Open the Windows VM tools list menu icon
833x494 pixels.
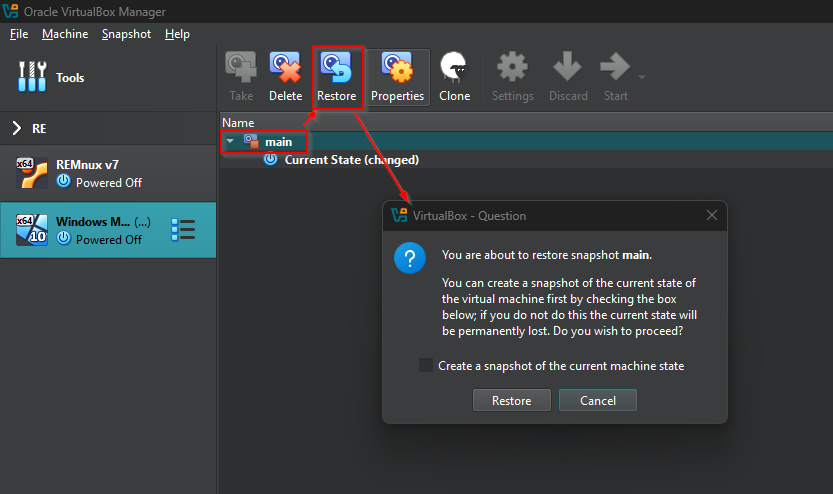pos(183,230)
